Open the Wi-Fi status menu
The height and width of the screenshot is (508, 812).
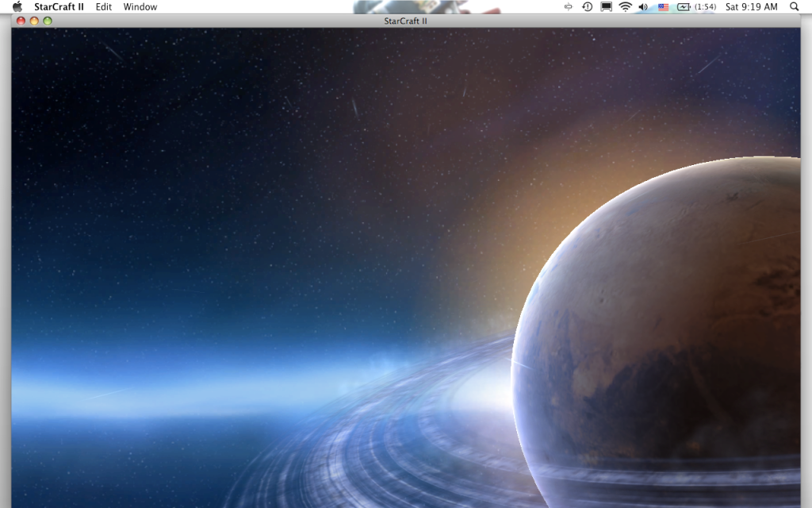[625, 7]
